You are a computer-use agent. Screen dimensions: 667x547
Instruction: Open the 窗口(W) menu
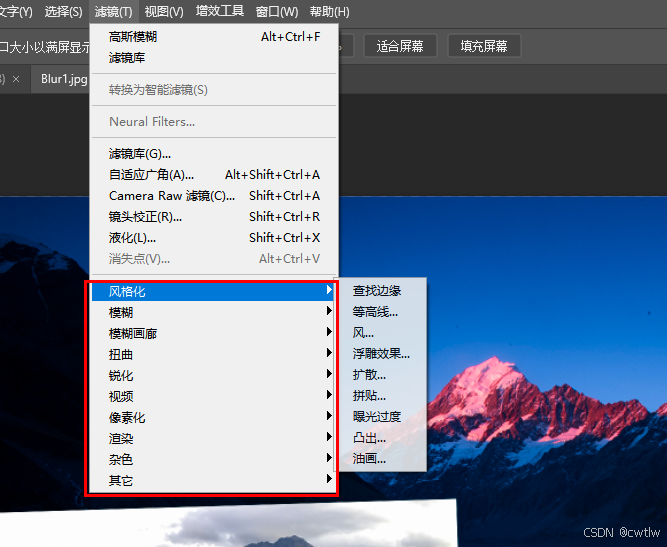277,11
